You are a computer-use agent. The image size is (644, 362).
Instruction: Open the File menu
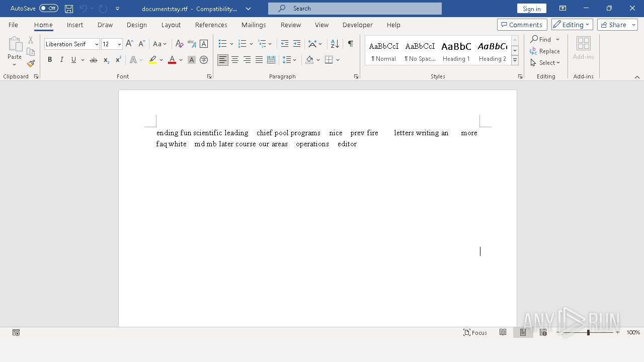tap(13, 25)
